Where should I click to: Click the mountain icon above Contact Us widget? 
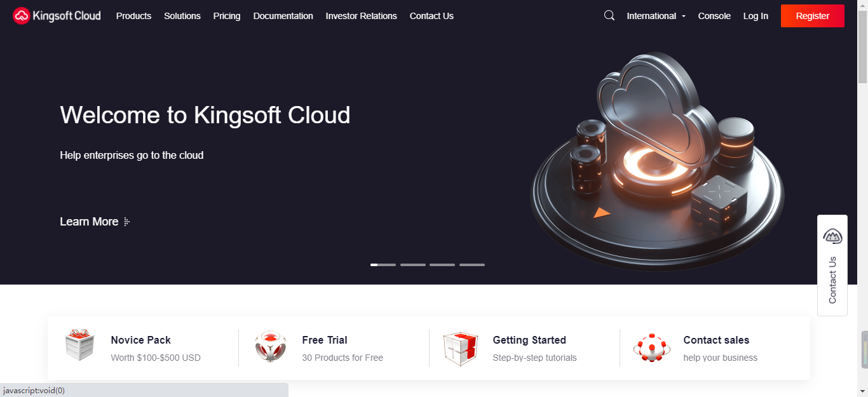[x=832, y=236]
